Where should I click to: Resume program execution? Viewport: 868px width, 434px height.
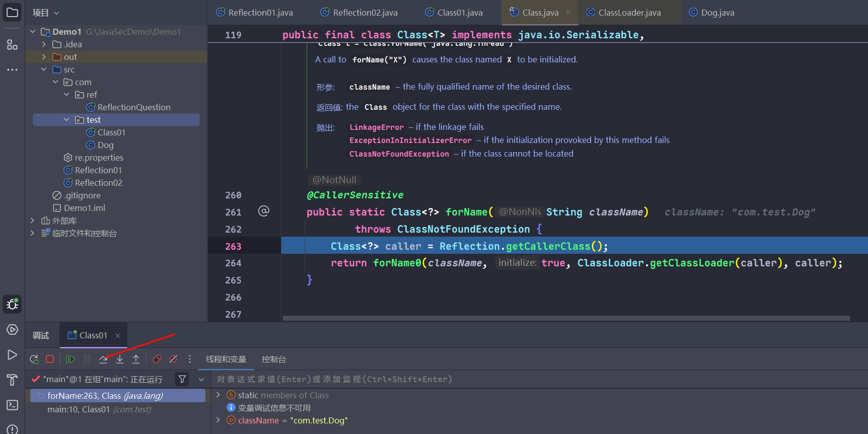click(70, 359)
